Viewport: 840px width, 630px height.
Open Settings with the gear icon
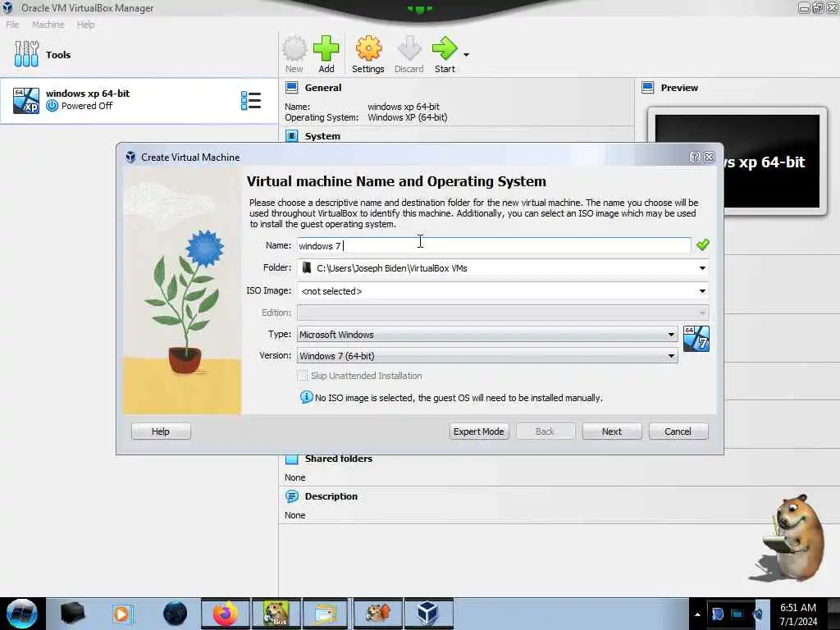pyautogui.click(x=368, y=48)
